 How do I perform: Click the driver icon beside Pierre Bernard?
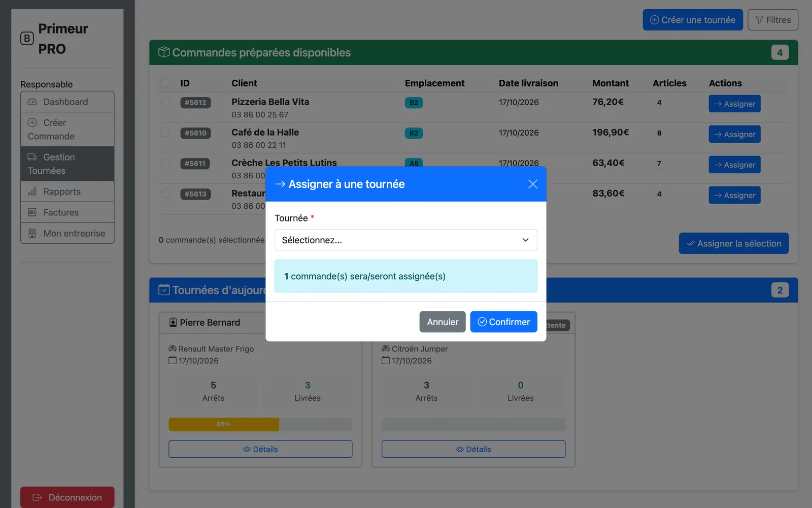tap(173, 323)
